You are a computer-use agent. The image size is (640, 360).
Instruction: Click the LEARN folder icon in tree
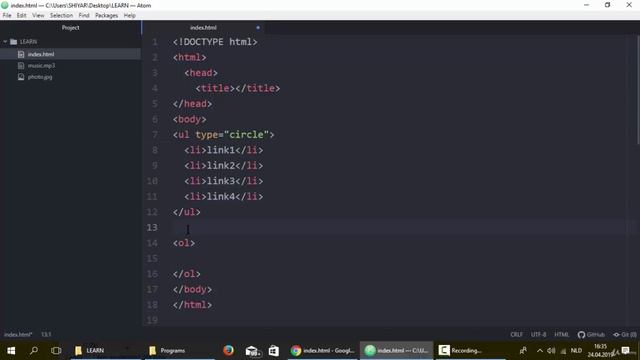13,42
